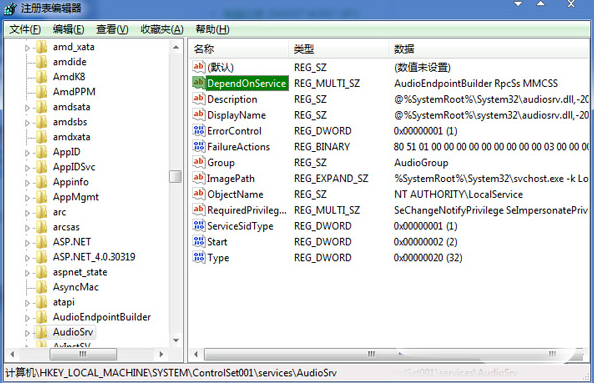Open the 帮助(H) menu
The width and height of the screenshot is (594, 383).
tap(212, 29)
